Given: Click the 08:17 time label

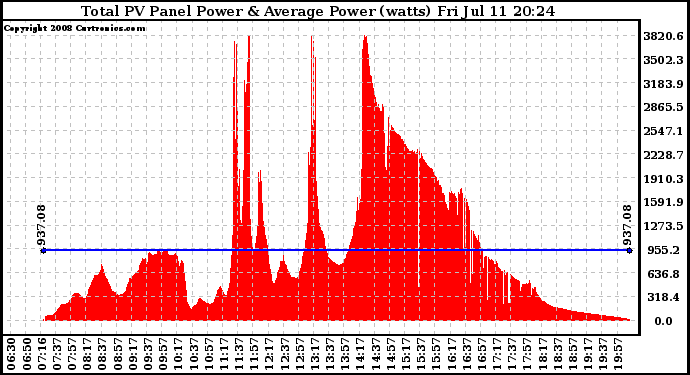Looking at the screenshot, I should [x=88, y=354].
